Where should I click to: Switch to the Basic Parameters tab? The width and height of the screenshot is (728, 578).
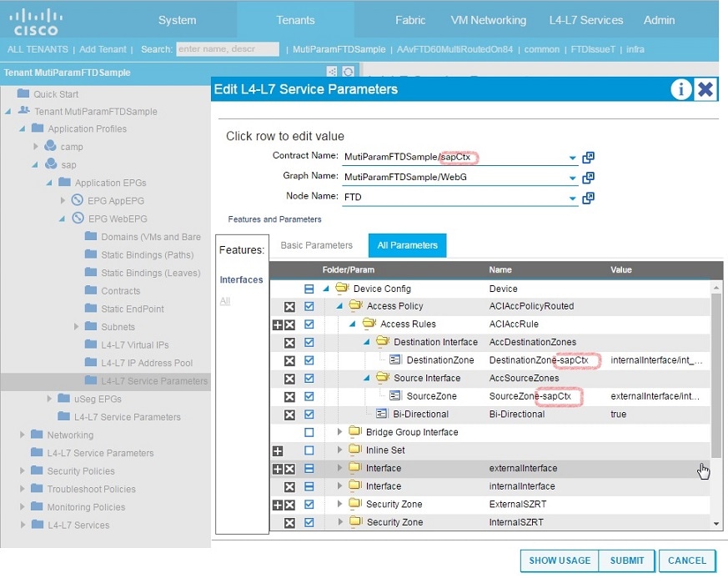[x=317, y=245]
